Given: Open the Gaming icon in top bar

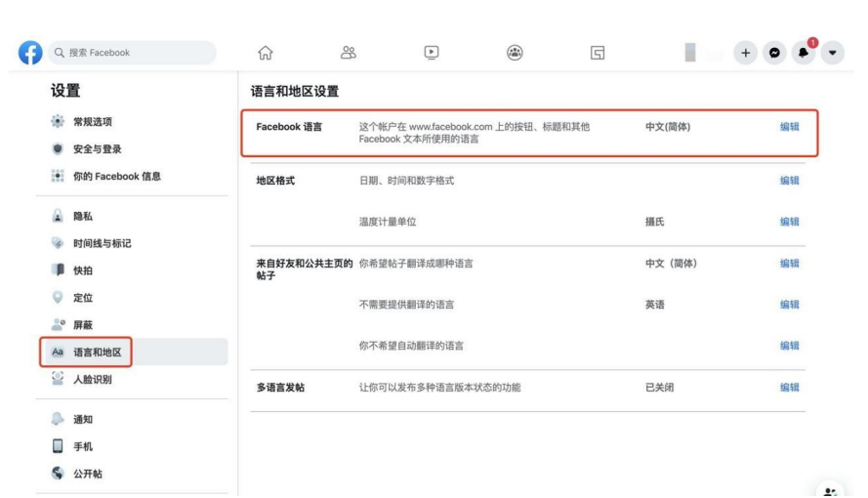Looking at the screenshot, I should 598,53.
